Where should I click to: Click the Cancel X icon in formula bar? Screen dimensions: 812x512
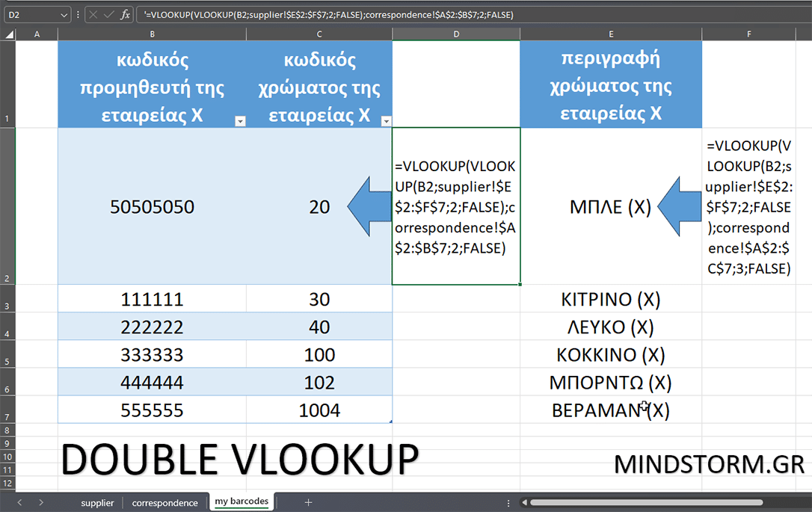tap(94, 14)
